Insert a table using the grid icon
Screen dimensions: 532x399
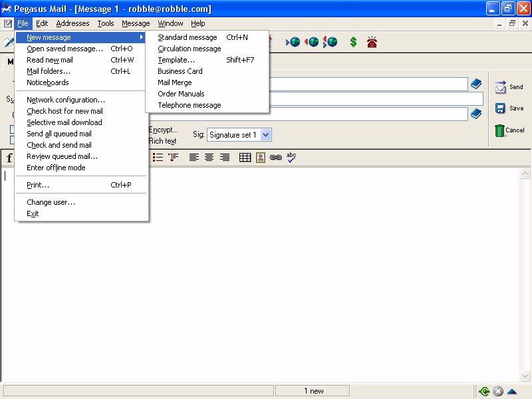click(245, 158)
